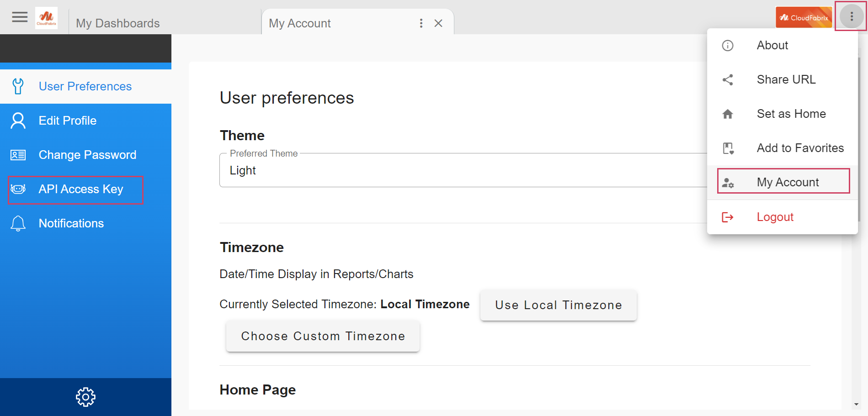Click the Logout arrow icon
Screen dimensions: 868x416
pos(728,217)
